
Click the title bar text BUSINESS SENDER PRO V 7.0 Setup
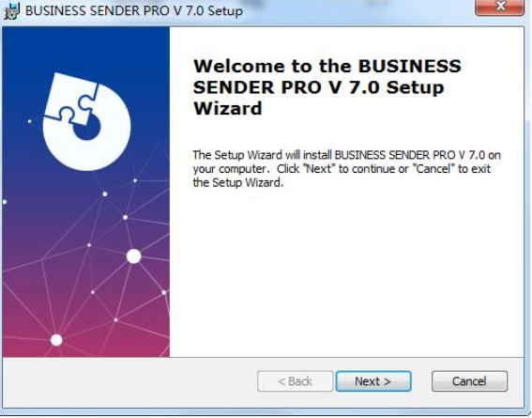point(134,11)
